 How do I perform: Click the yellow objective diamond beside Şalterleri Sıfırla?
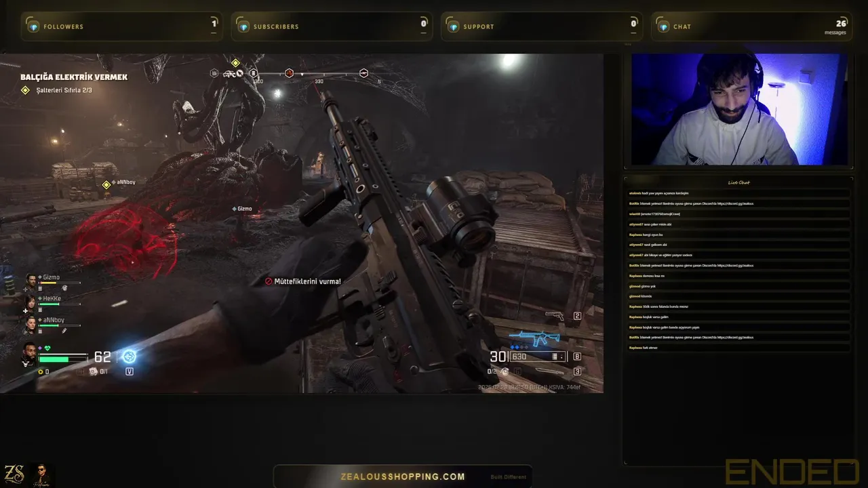click(25, 90)
